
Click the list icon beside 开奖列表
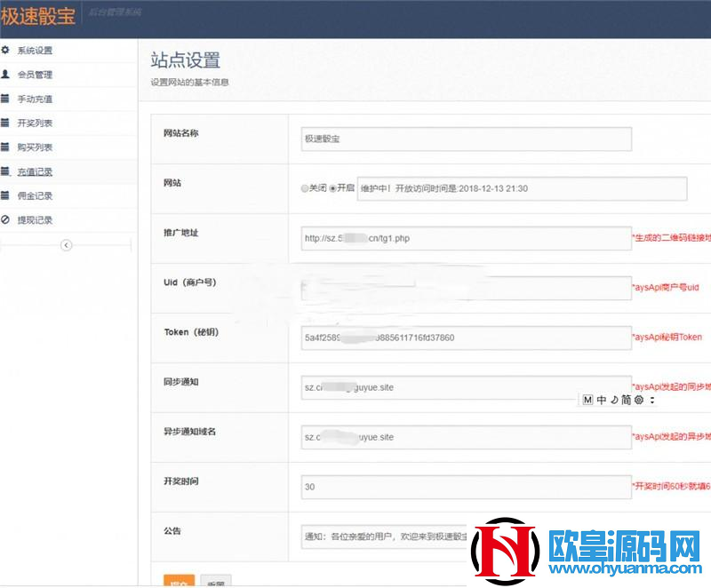point(5,123)
